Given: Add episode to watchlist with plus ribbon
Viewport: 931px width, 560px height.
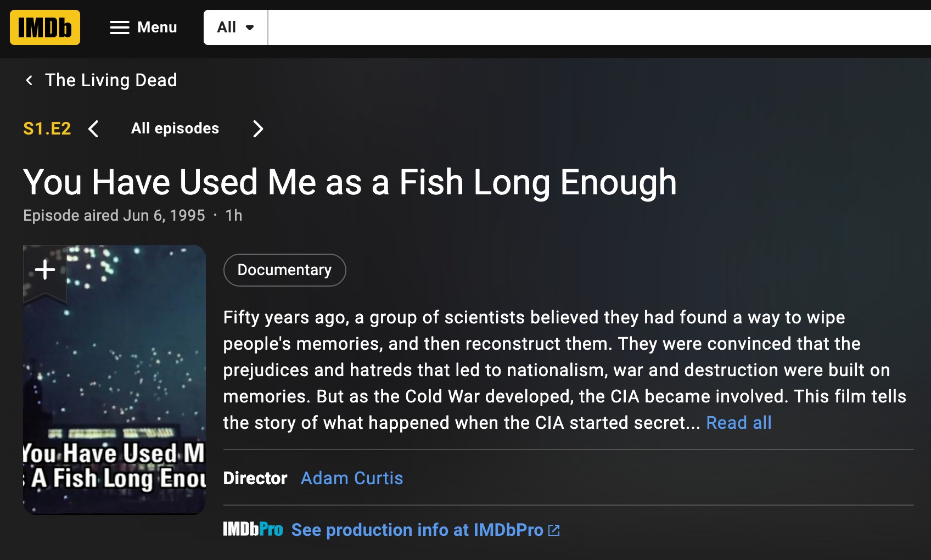Looking at the screenshot, I should click(45, 270).
